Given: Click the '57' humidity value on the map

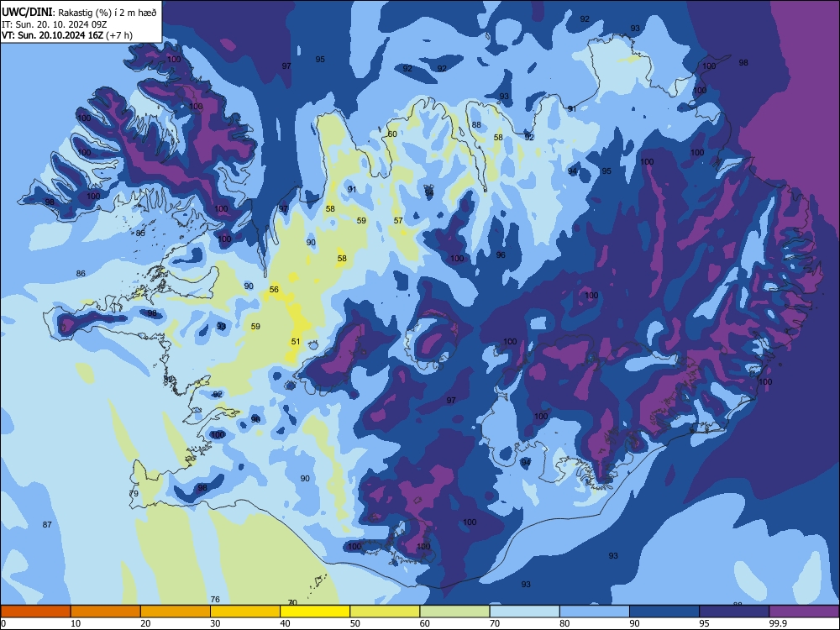Looking at the screenshot, I should point(398,220).
